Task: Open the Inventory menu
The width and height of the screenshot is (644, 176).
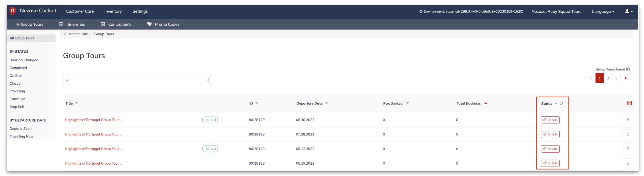Action: [x=113, y=11]
